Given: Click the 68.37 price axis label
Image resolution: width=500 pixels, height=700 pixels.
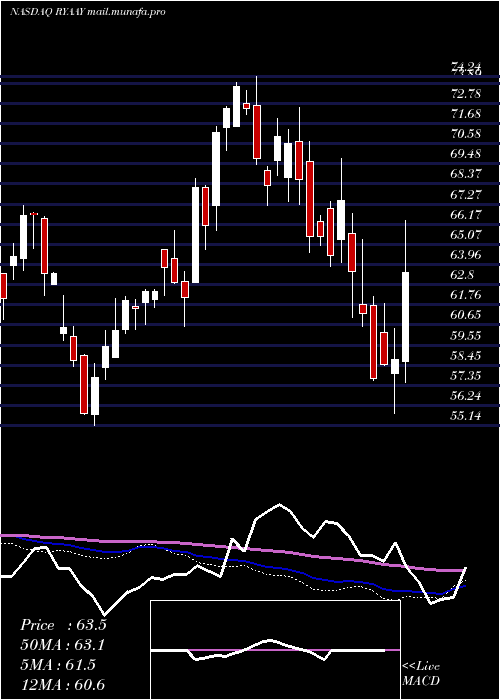Looking at the screenshot, I should tap(466, 174).
